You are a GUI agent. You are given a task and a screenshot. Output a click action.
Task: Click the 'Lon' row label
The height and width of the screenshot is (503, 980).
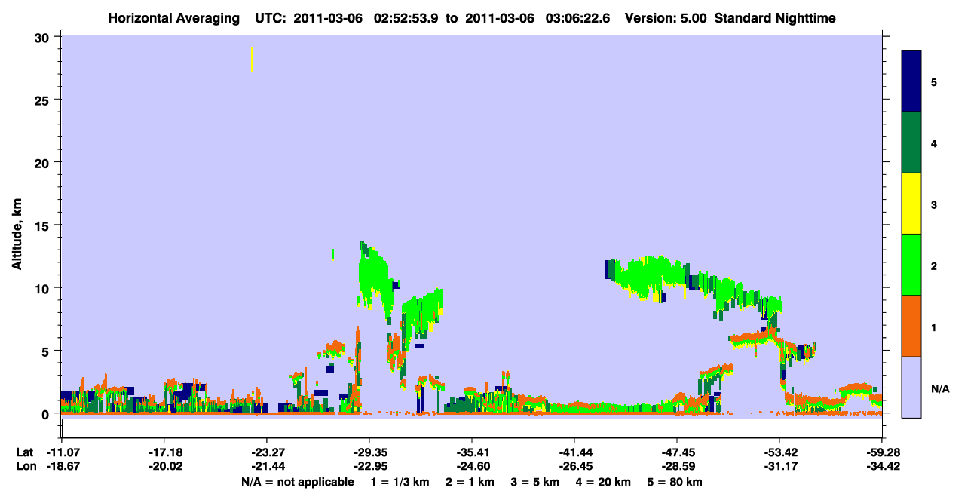tap(26, 467)
